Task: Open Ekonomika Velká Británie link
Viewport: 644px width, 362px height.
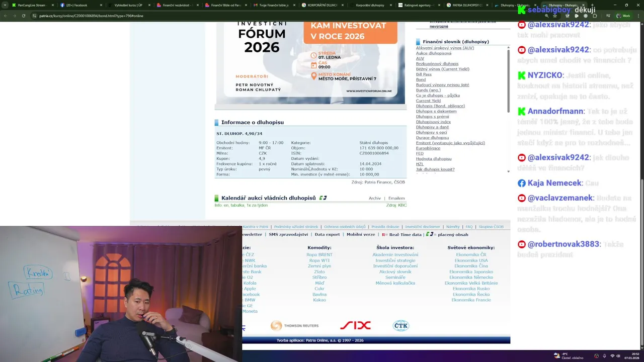Action: pos(471,283)
